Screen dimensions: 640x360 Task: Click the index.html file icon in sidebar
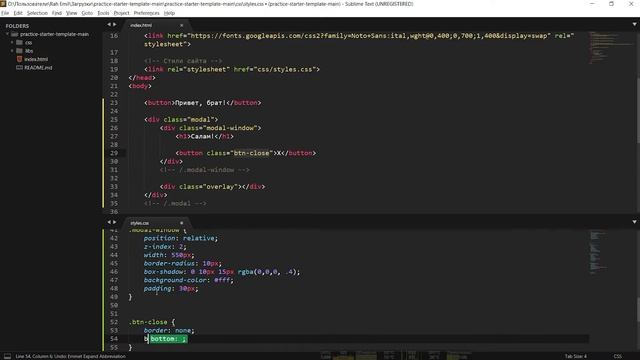point(19,59)
